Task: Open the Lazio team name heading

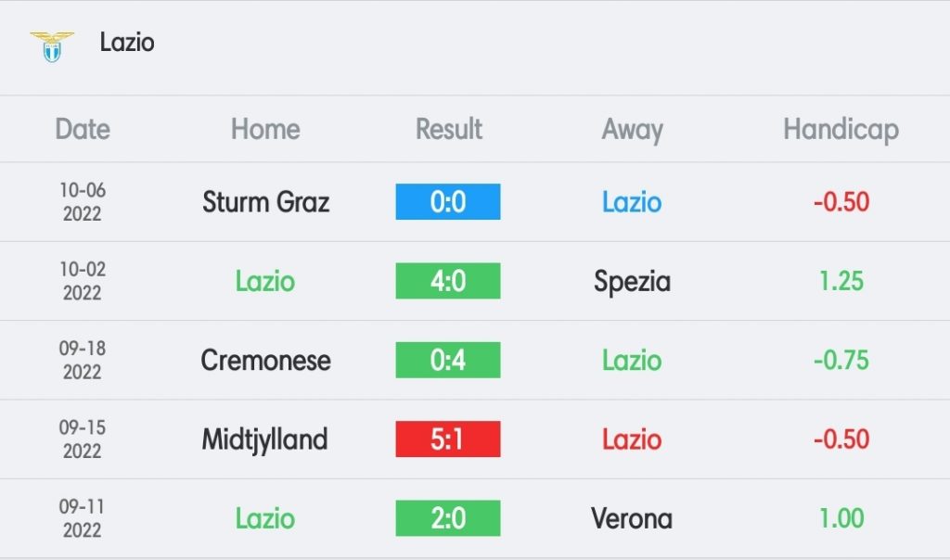Action: (x=127, y=43)
